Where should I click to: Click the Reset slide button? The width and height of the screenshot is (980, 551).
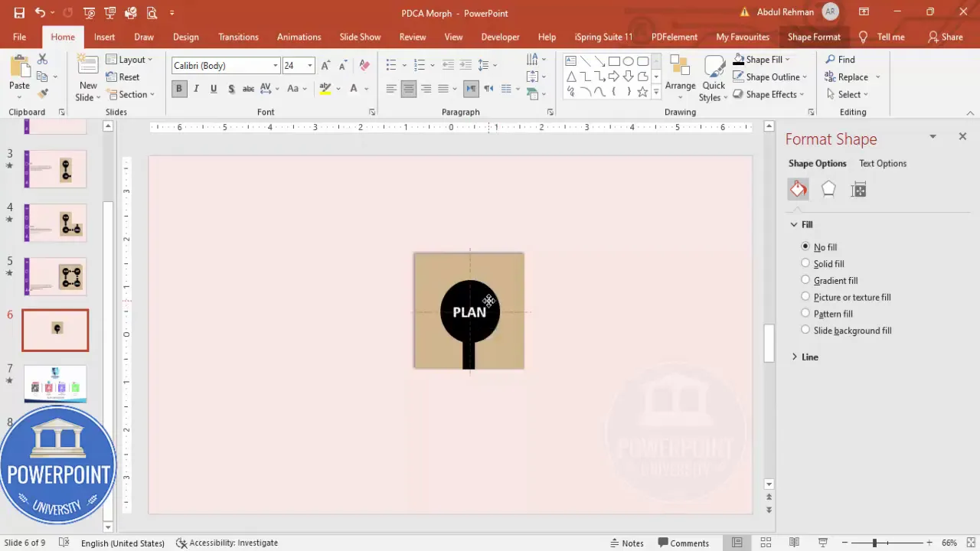123,77
